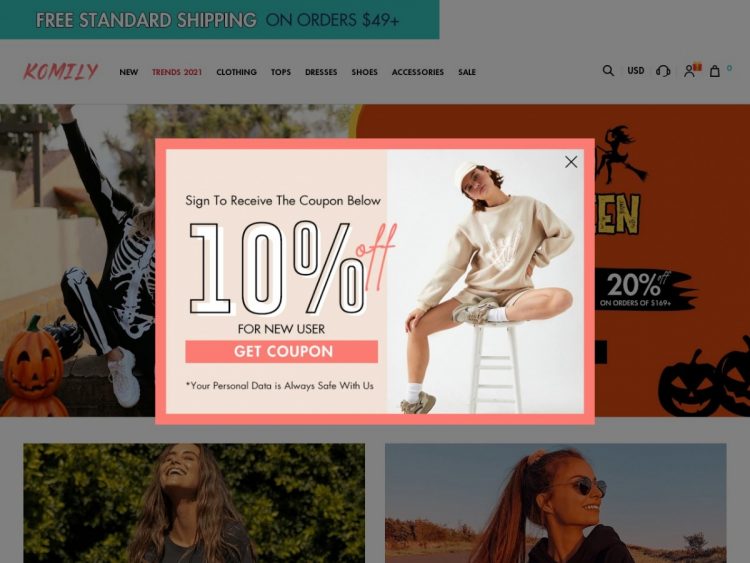Open the laughing woman promo thumbnail
750x563 pixels.
(194, 503)
